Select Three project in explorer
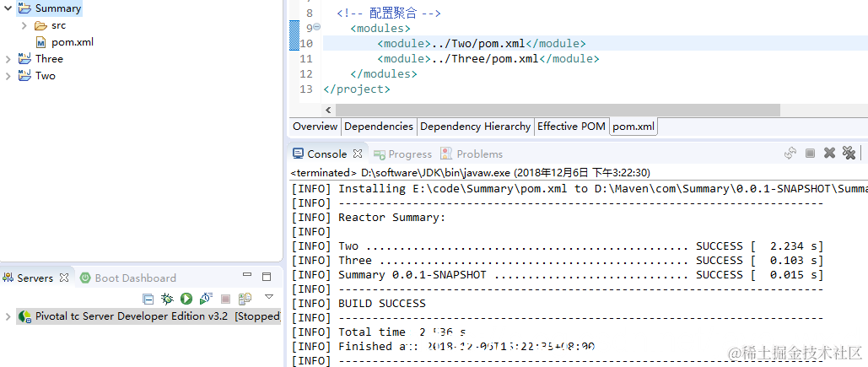This screenshot has width=868, height=367. click(49, 59)
